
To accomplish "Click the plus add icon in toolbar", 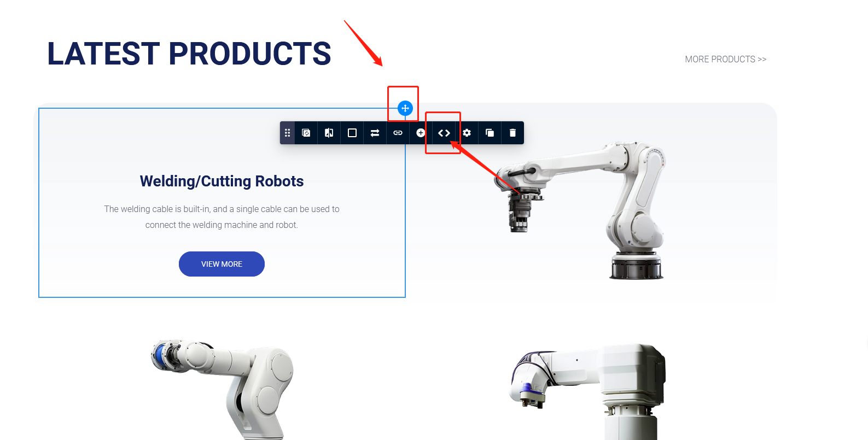I will (x=421, y=133).
